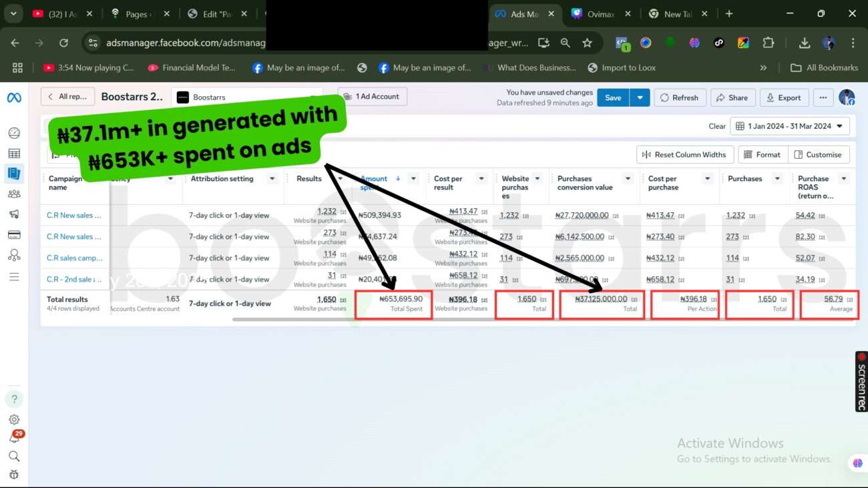Click the Export button
This screenshot has height=488, width=868.
coord(784,97)
